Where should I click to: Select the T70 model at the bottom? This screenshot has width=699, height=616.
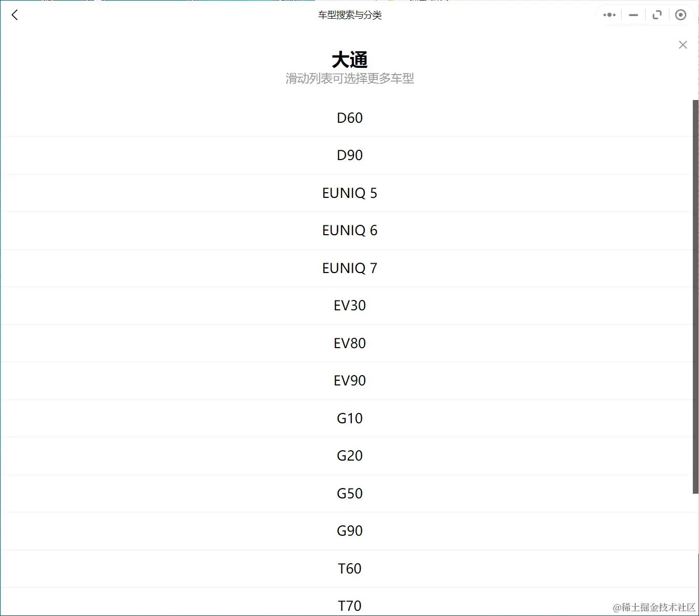(x=350, y=605)
